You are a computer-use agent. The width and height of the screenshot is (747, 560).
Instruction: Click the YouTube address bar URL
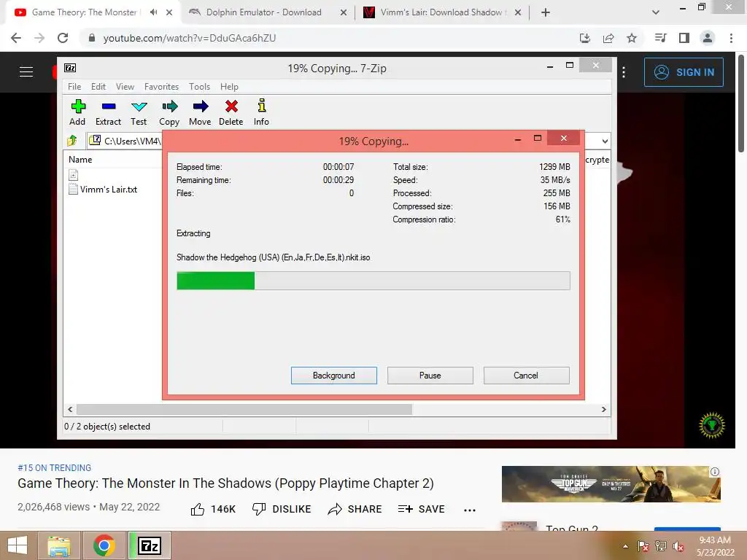[x=190, y=38]
